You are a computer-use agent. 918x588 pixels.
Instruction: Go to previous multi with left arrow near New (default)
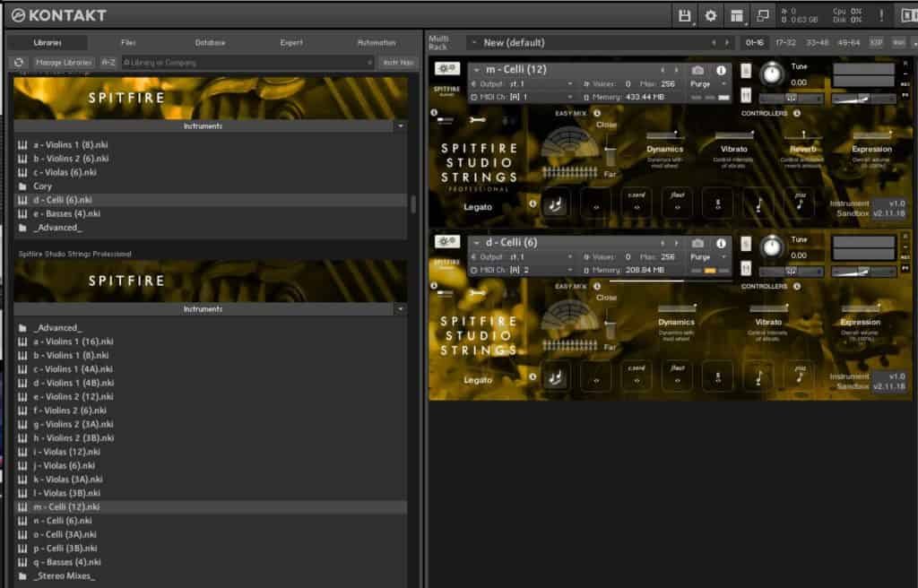[713, 43]
